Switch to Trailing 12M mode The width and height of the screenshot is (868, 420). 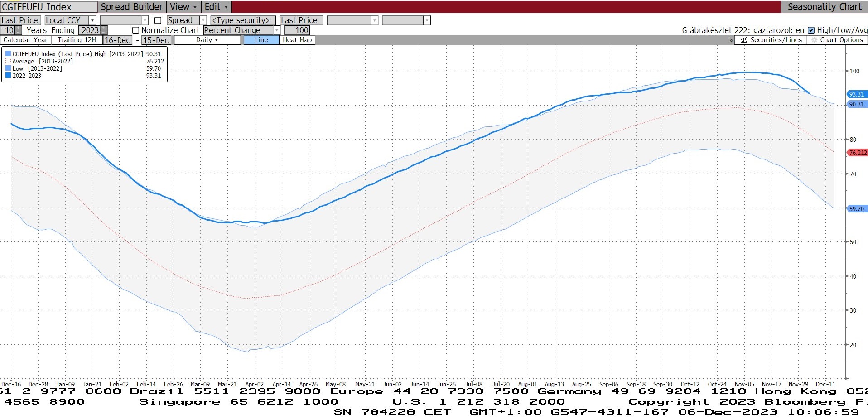(77, 40)
